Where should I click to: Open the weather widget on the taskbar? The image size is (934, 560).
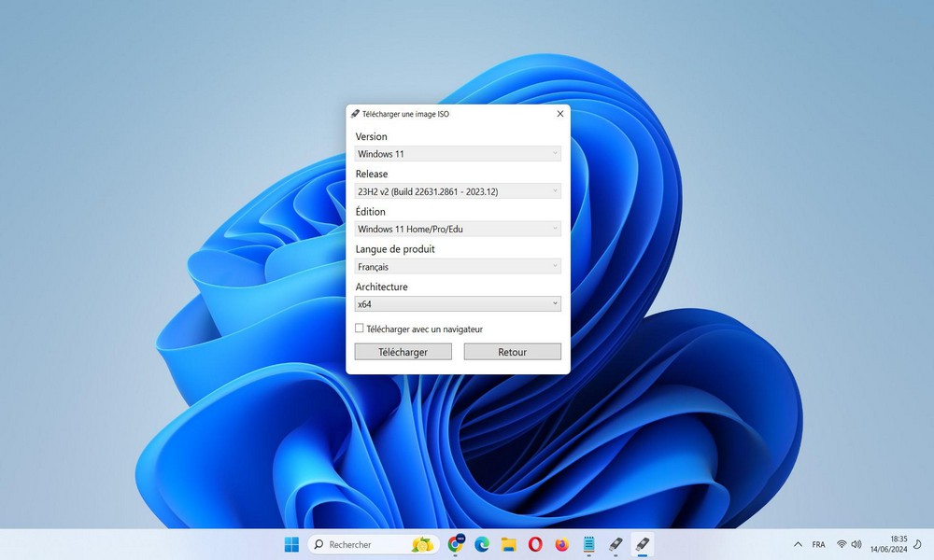tap(423, 544)
